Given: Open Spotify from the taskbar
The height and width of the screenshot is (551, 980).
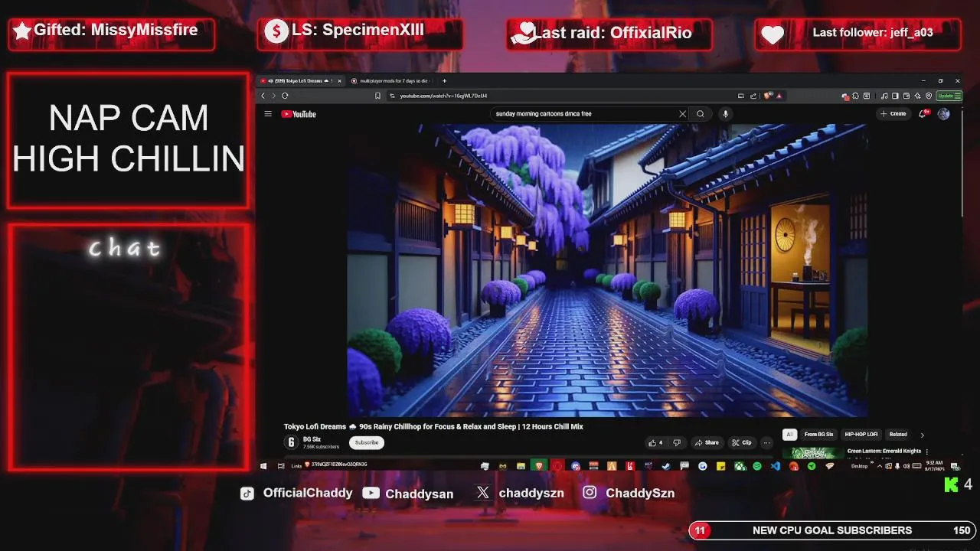Looking at the screenshot, I should 757,465.
